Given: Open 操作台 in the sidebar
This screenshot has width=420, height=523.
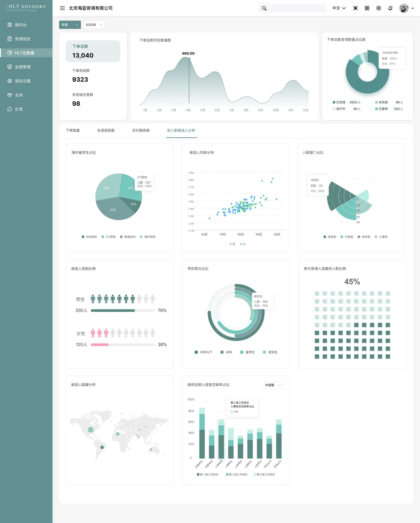Looking at the screenshot, I should click(21, 25).
